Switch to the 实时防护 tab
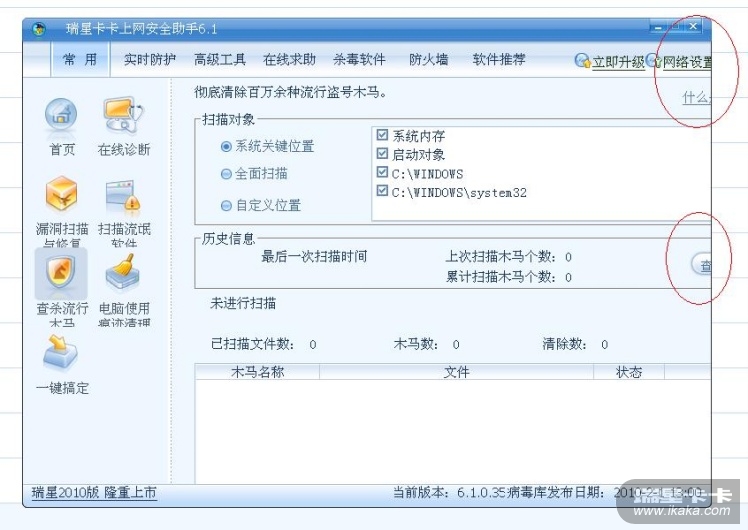The image size is (748, 530). pos(150,60)
